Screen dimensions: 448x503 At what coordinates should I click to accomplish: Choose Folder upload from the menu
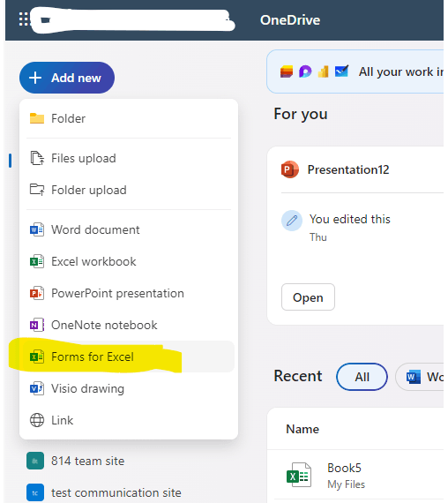(x=128, y=190)
